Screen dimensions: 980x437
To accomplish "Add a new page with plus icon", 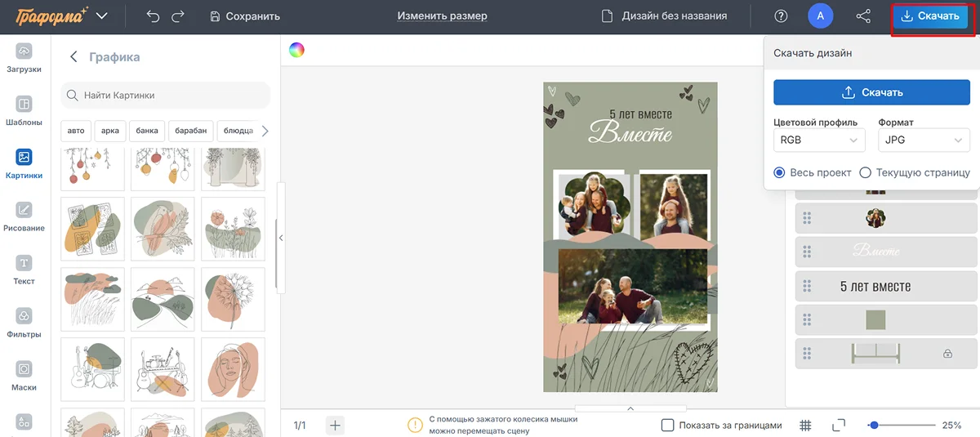I will (336, 425).
